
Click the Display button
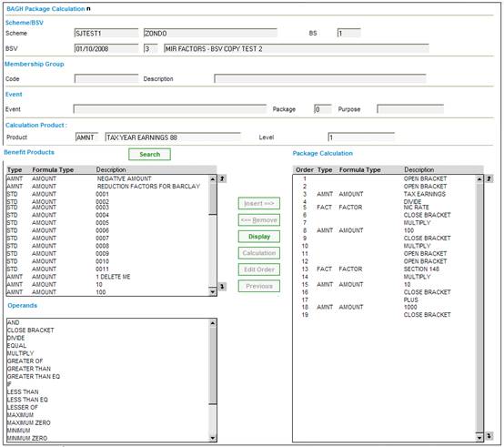259,237
